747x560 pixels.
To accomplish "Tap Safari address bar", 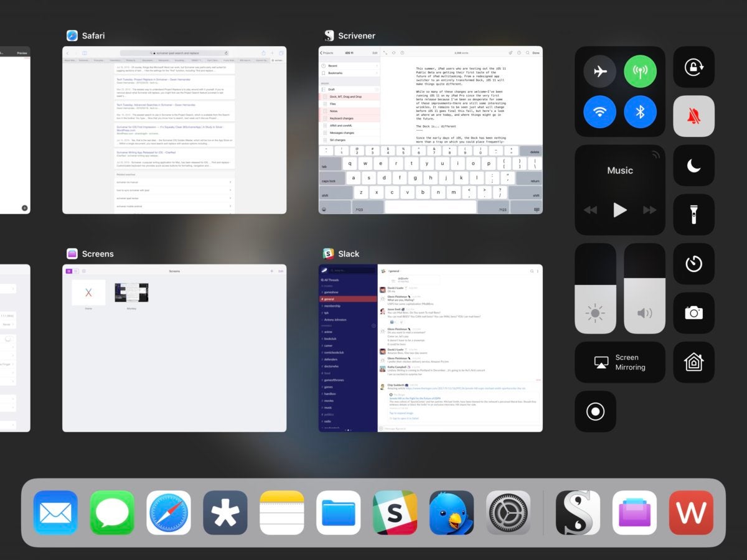I will coord(174,53).
